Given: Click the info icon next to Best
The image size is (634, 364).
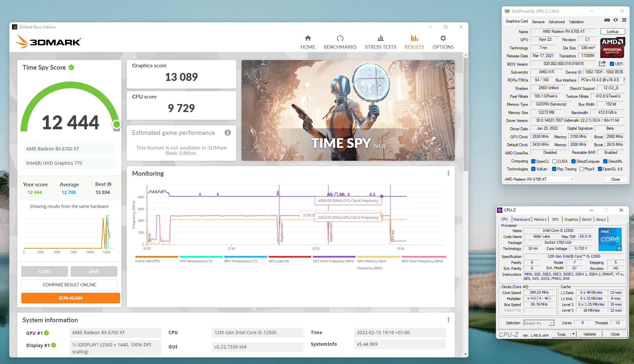Looking at the screenshot, I should coord(109,184).
